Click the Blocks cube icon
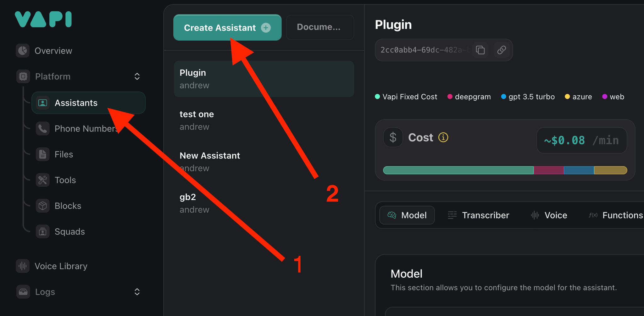 [x=42, y=206]
